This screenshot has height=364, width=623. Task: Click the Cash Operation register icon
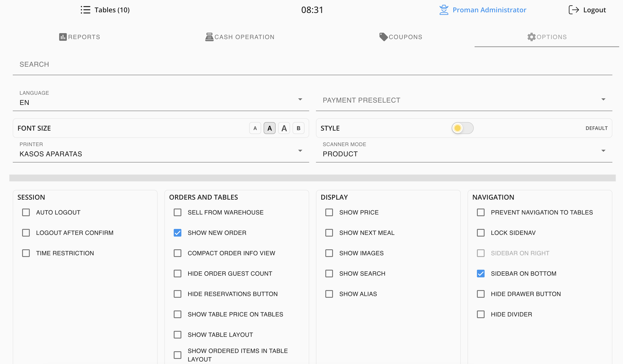209,37
